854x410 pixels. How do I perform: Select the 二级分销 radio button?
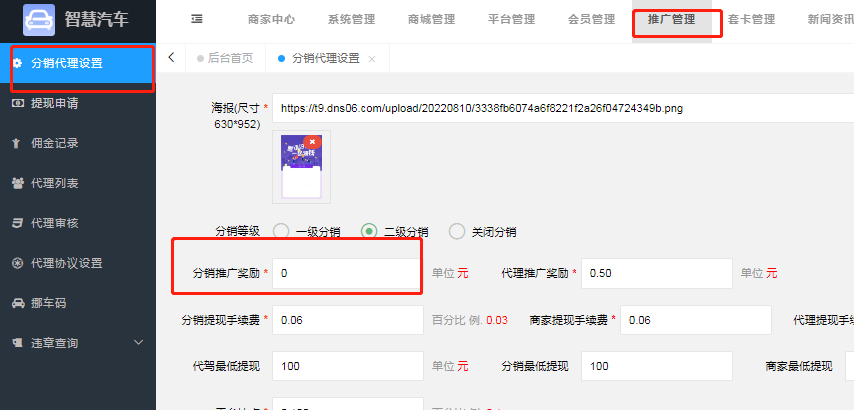(369, 231)
